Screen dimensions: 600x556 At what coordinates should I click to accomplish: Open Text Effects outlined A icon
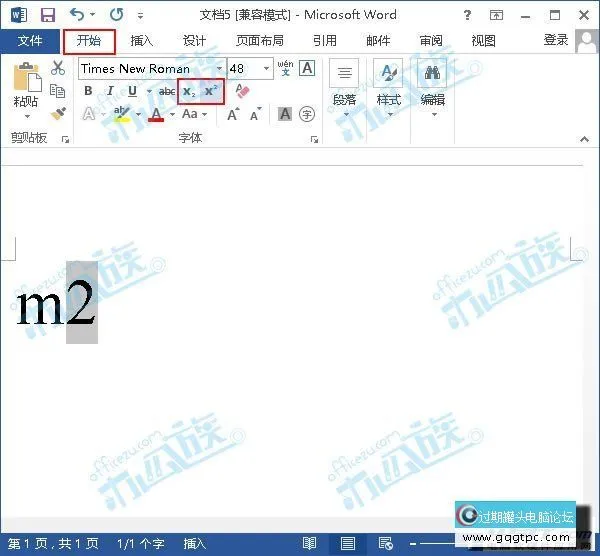tap(89, 114)
